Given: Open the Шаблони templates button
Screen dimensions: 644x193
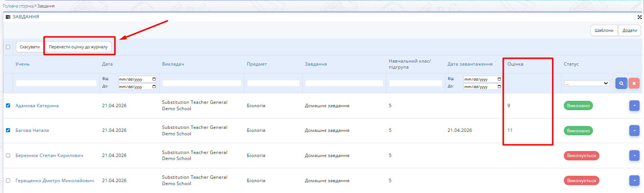Looking at the screenshot, I should (x=604, y=30).
